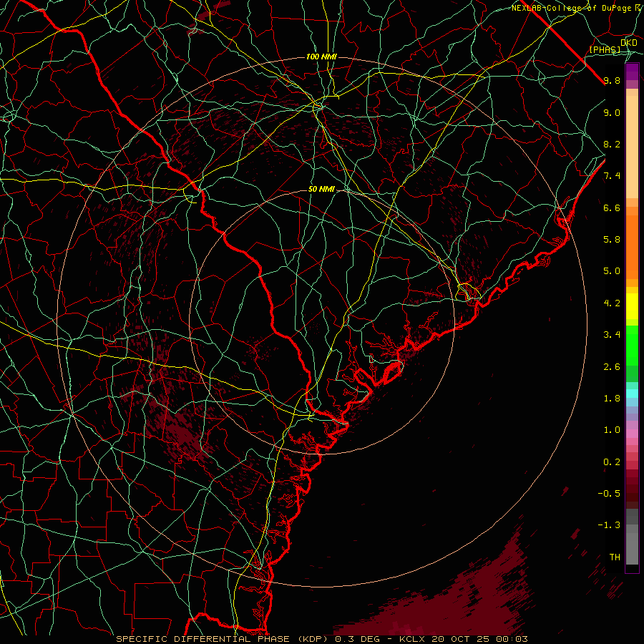The height and width of the screenshot is (644, 644).
Task: Click the 4.2 value on the color scale
Action: [x=612, y=303]
